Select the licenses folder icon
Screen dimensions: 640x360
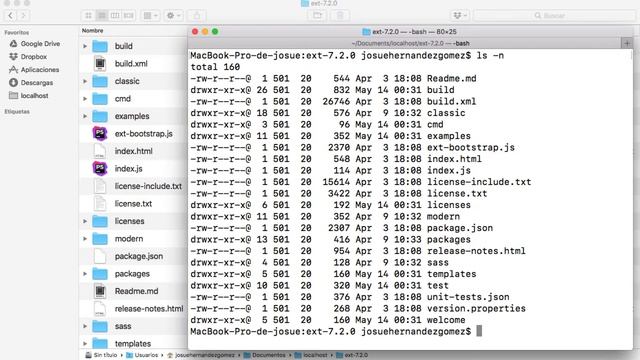click(100, 221)
